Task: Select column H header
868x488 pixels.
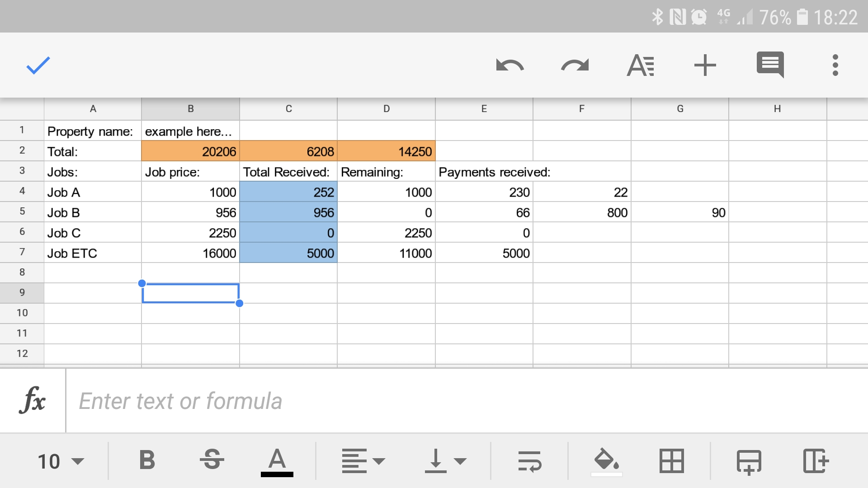Action: tap(778, 109)
